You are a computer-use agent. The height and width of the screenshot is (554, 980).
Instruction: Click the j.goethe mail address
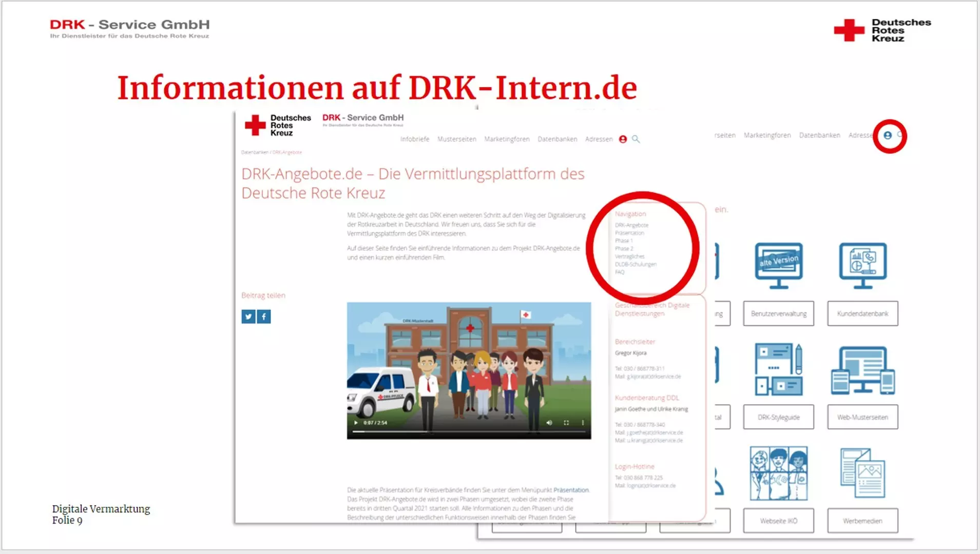[x=655, y=432]
